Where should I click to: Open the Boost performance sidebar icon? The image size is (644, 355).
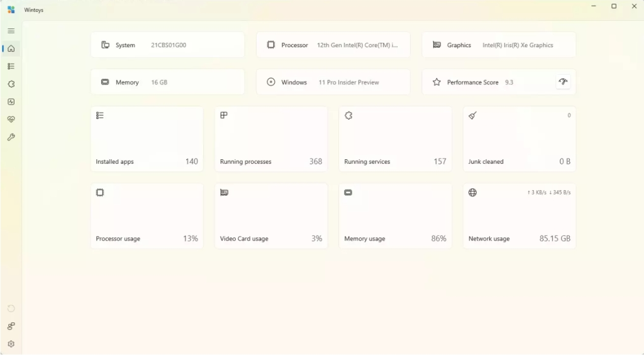point(11,101)
